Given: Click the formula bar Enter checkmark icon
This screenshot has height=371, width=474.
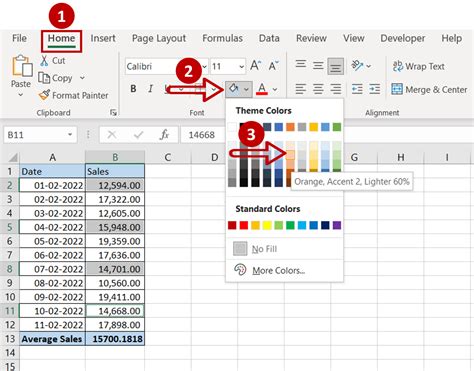Looking at the screenshot, I should pyautogui.click(x=138, y=135).
